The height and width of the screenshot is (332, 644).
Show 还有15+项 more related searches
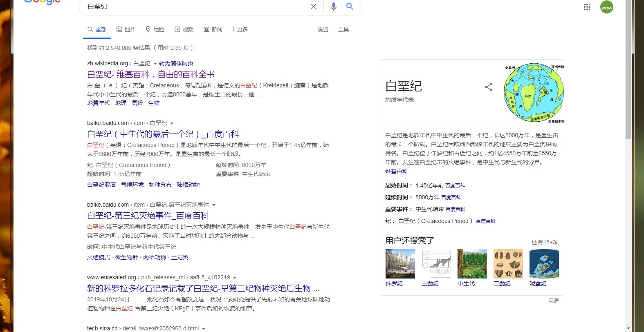click(545, 242)
